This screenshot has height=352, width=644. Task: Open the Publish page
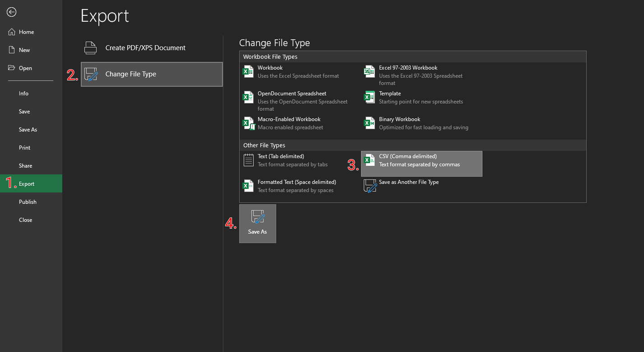click(x=31, y=202)
